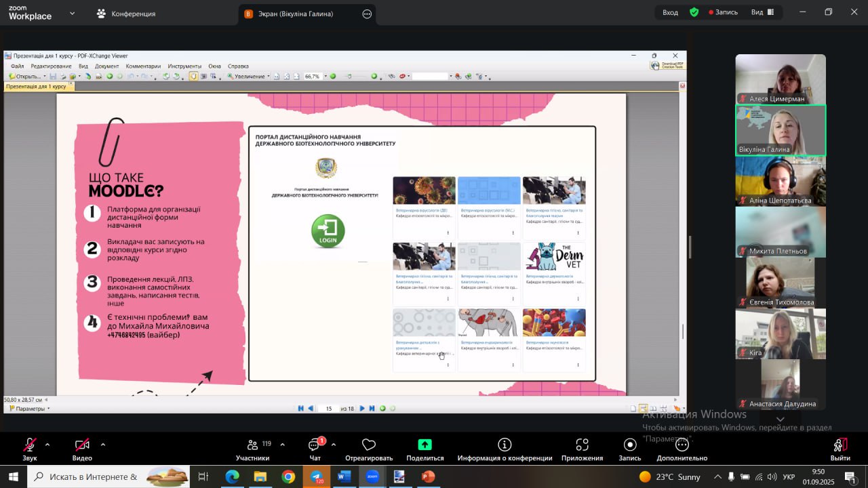Viewport: 868px width, 488px height.
Task: Go to first page in PDF viewer
Action: [301, 408]
